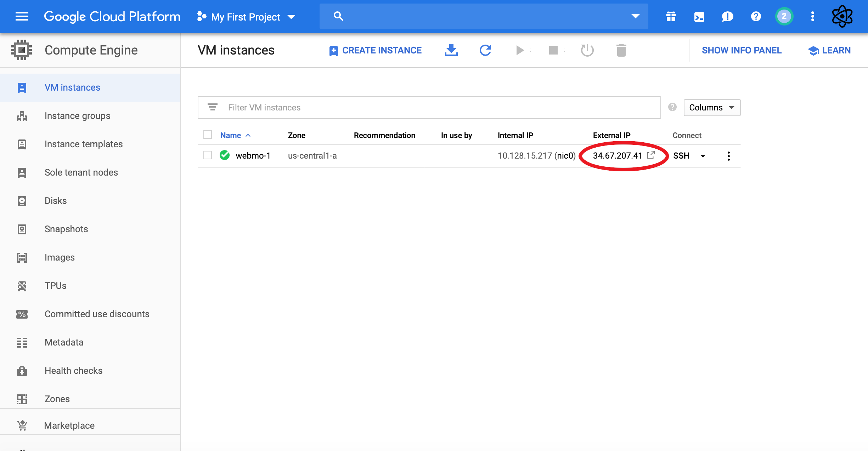Click the delete instance trash icon
The height and width of the screenshot is (451, 868).
[621, 50]
